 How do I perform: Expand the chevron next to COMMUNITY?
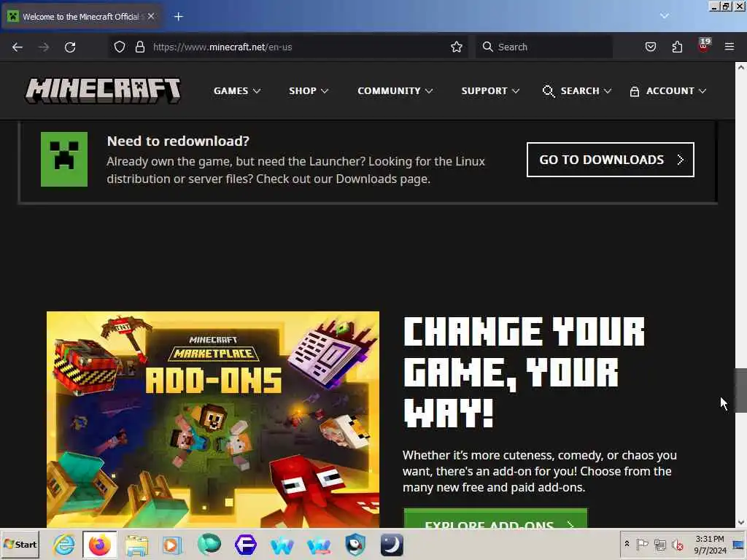tap(429, 91)
